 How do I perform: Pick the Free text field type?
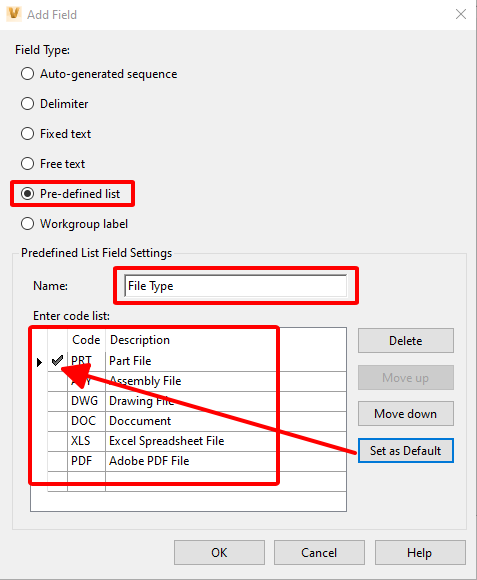click(x=53, y=163)
